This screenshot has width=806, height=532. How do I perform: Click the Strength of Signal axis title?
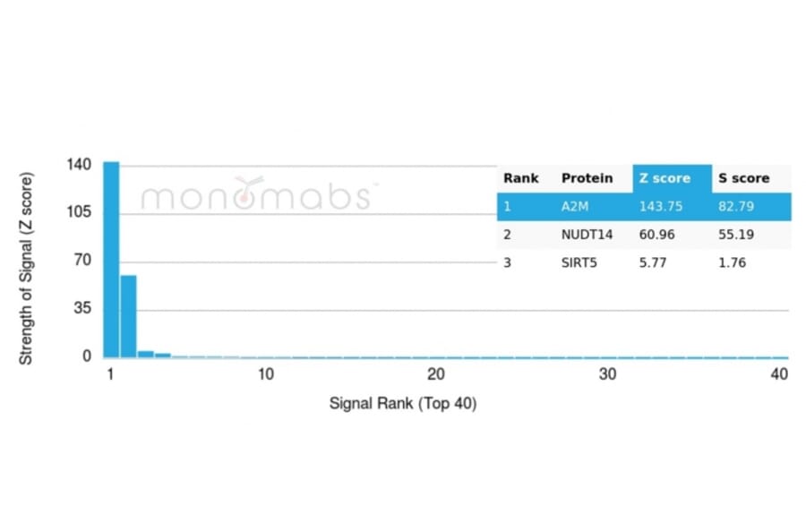[x=26, y=268]
